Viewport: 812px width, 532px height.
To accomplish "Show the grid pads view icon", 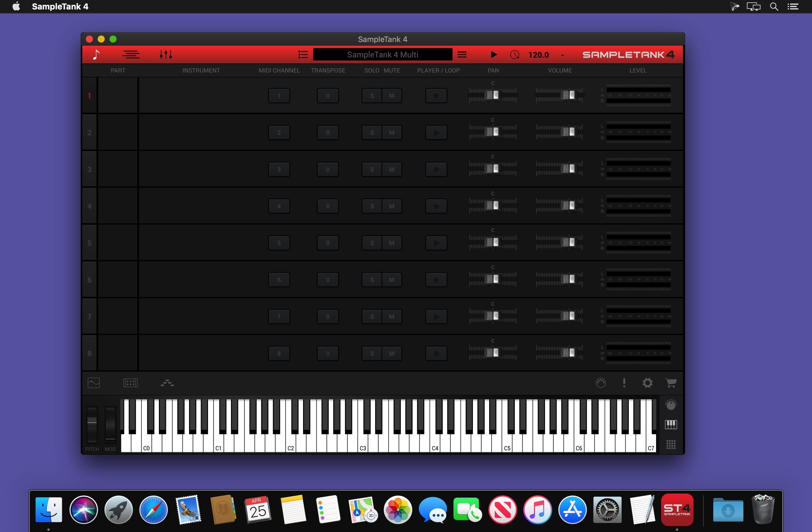I will pyautogui.click(x=671, y=444).
